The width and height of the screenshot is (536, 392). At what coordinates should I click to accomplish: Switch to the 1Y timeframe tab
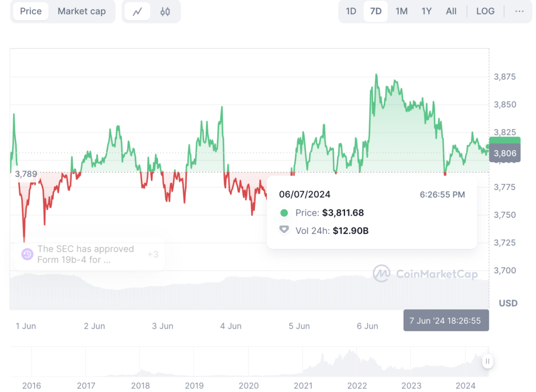[x=427, y=11]
